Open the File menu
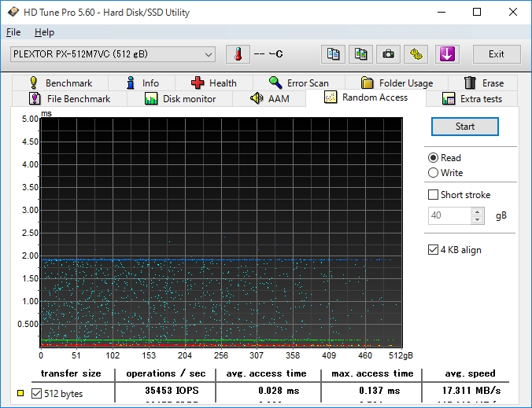 (x=13, y=32)
